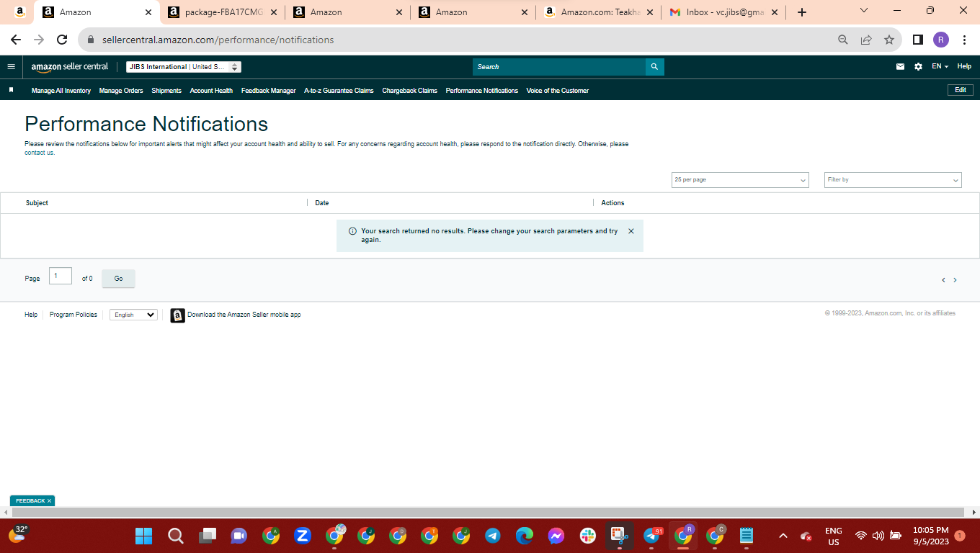Open the 25 per page dropdown
The height and width of the screenshot is (553, 980).
(740, 180)
